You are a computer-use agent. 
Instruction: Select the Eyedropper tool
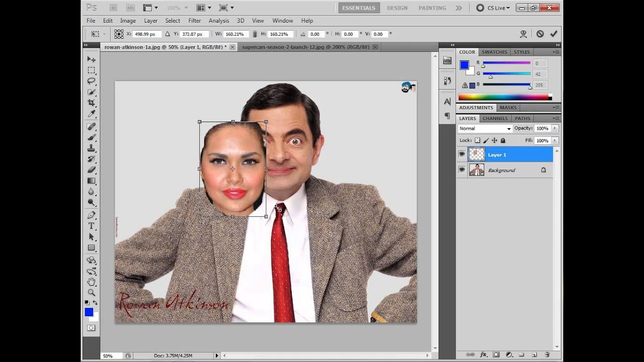[x=91, y=114]
